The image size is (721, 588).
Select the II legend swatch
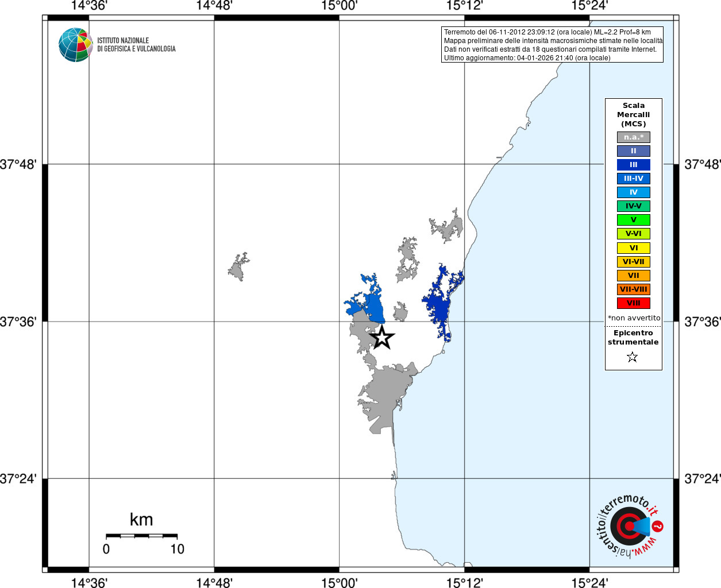[634, 151]
